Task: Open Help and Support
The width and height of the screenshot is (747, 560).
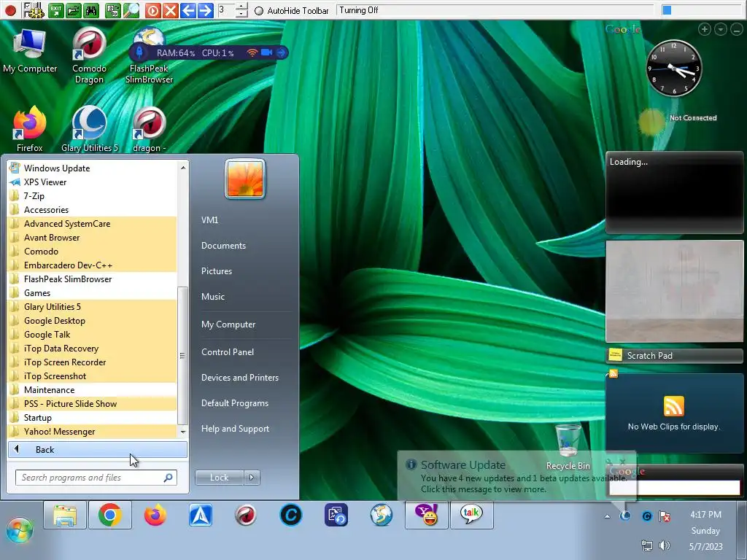Action: pyautogui.click(x=235, y=429)
